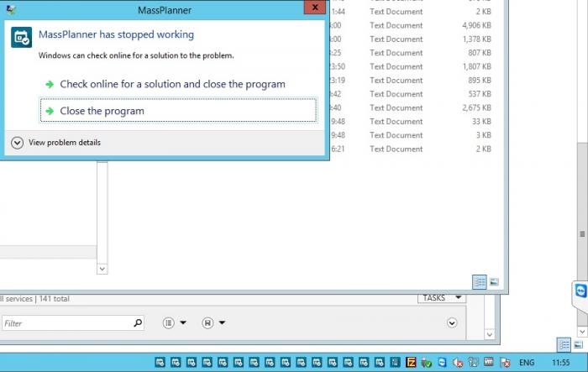Open the dropdown arrow next to list icon
The image size is (588, 372).
click(183, 322)
